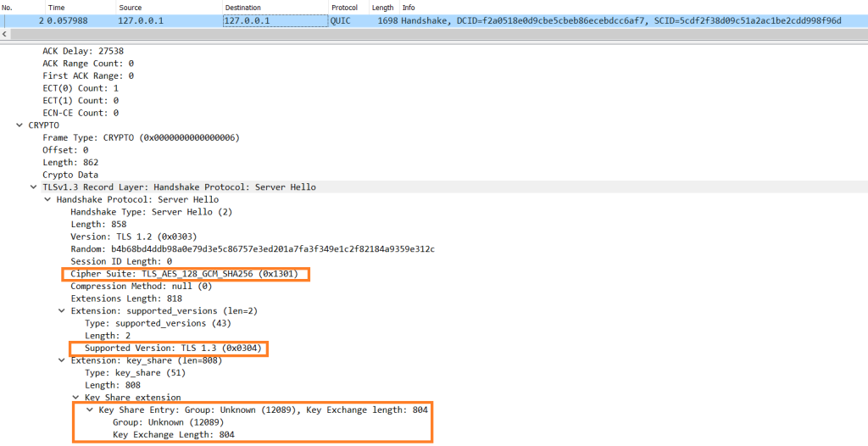
Task: Select the Random value field
Action: [x=252, y=249]
